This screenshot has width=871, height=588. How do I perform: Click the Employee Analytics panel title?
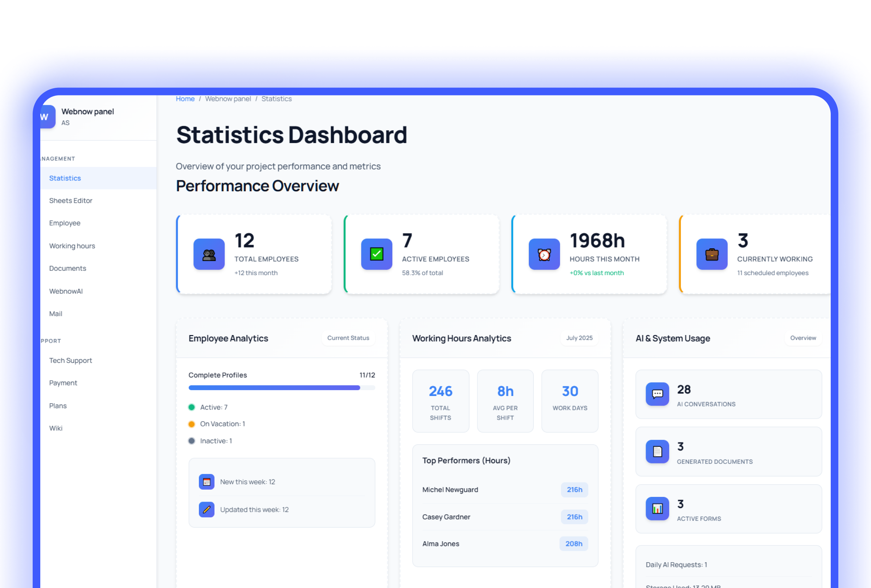tap(228, 338)
